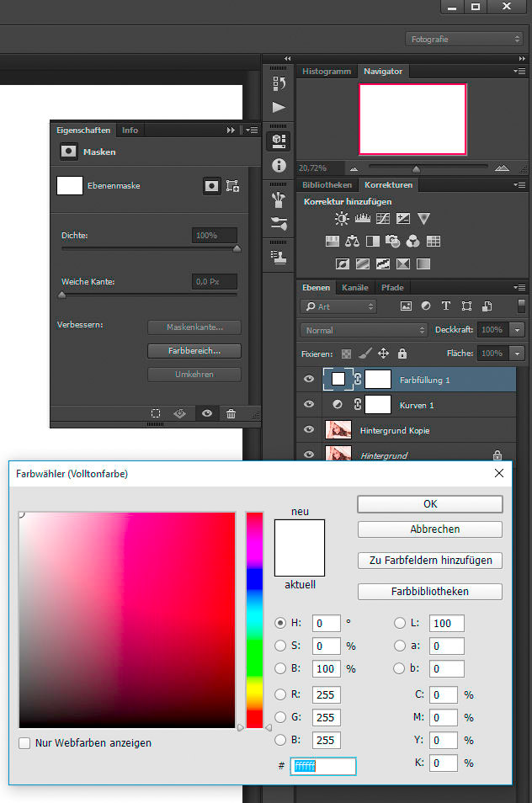Image resolution: width=532 pixels, height=803 pixels.
Task: Confirm color picker with OK
Action: pos(430,504)
